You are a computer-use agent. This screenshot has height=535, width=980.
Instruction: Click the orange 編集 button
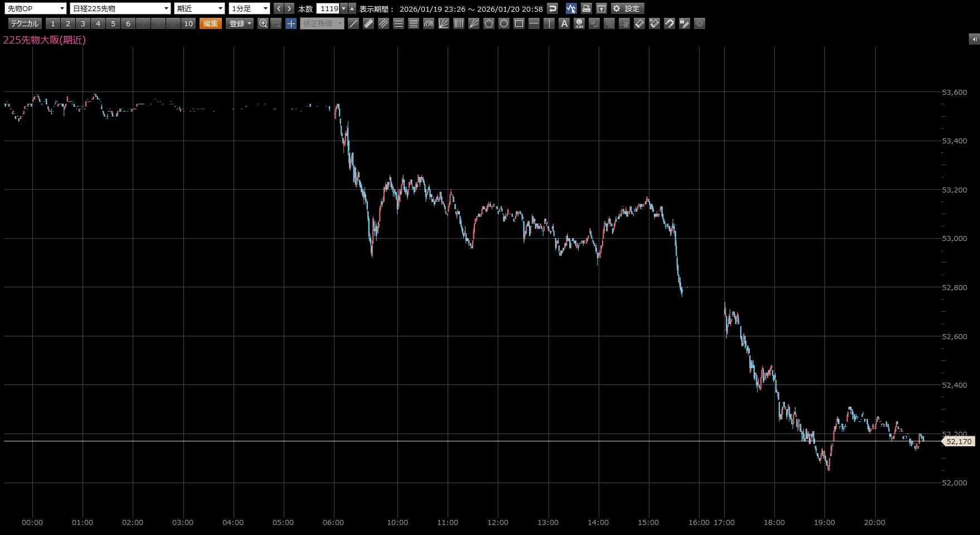point(211,23)
